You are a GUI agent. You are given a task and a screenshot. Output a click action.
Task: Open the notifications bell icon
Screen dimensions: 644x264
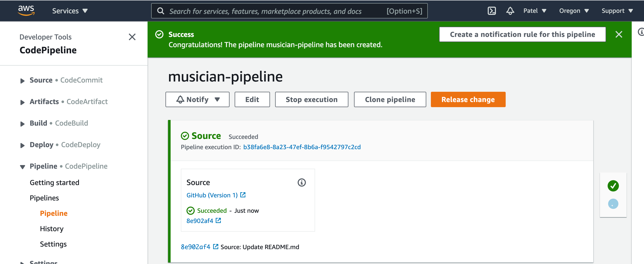[x=510, y=11]
